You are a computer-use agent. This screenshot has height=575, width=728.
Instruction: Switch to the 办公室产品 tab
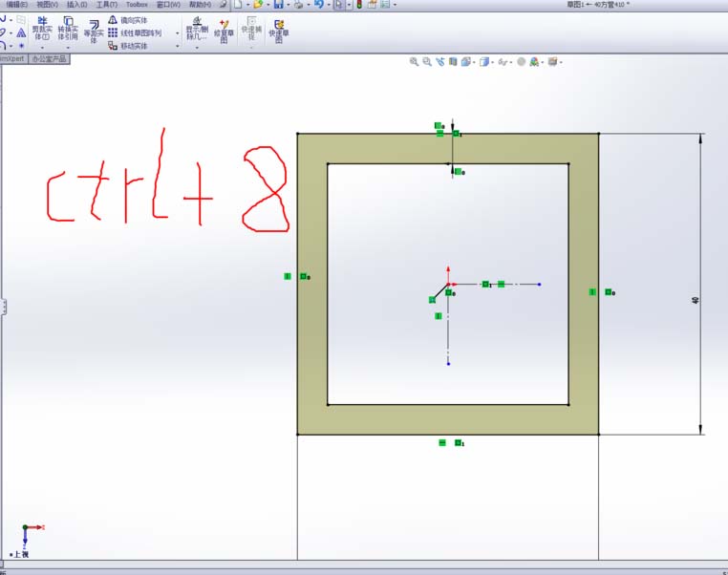click(50, 59)
